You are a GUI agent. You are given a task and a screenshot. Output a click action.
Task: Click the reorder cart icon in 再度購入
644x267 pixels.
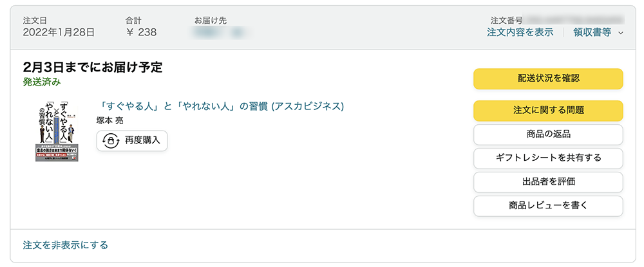tap(111, 141)
